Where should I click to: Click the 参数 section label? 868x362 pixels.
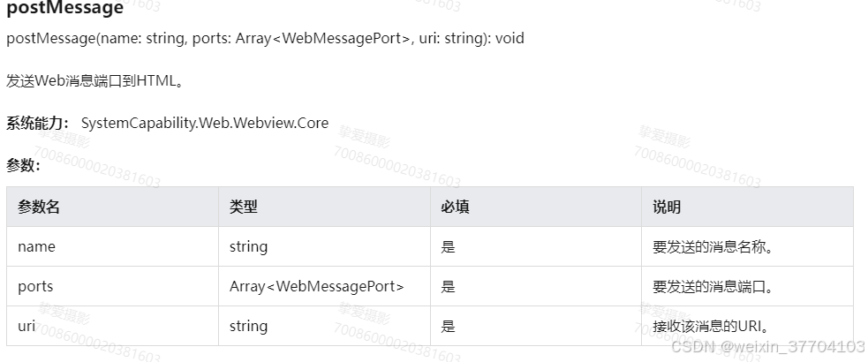tap(23, 165)
